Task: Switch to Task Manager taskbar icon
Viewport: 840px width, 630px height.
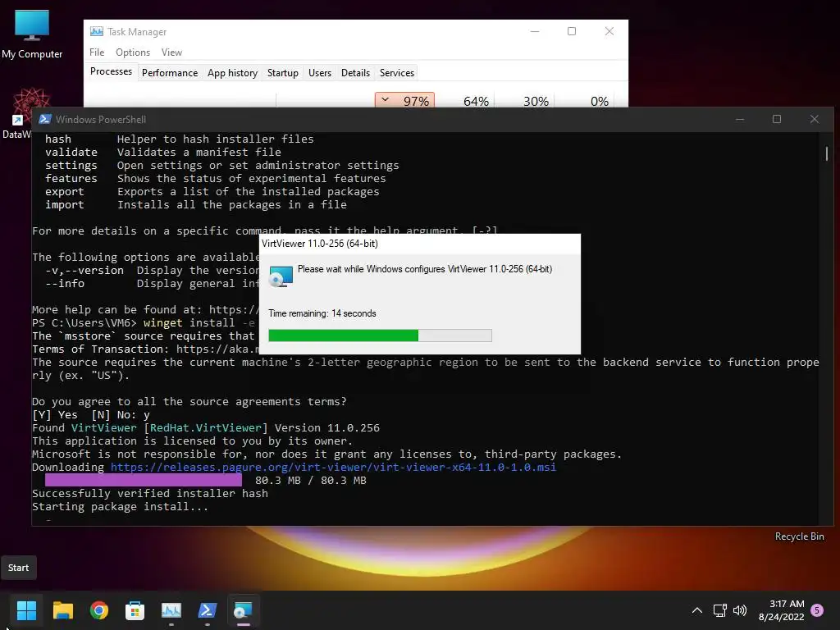Action: pyautogui.click(x=171, y=610)
